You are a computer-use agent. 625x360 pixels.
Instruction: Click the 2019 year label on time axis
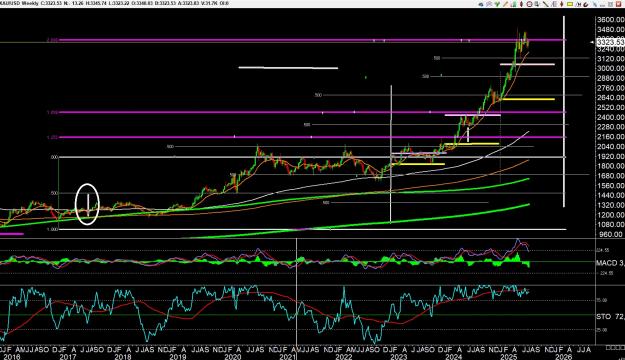click(178, 357)
